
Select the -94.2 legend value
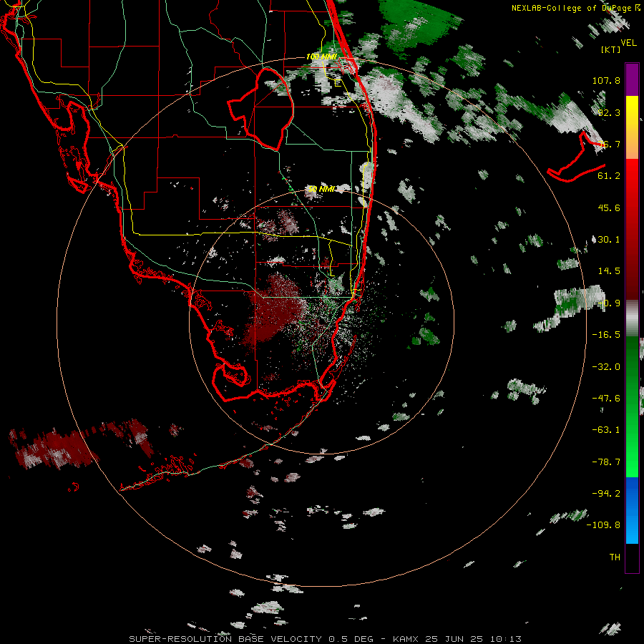pos(606,494)
